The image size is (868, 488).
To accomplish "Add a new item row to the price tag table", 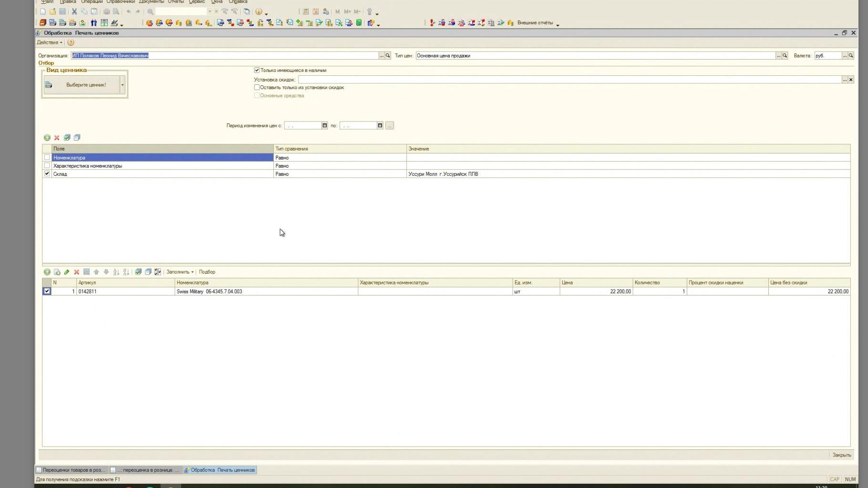I will pos(47,272).
